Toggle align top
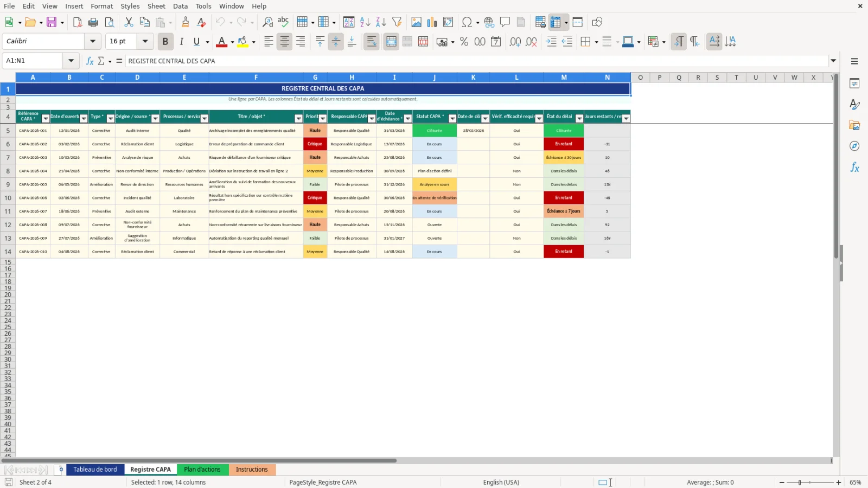This screenshot has width=868, height=488. (320, 42)
